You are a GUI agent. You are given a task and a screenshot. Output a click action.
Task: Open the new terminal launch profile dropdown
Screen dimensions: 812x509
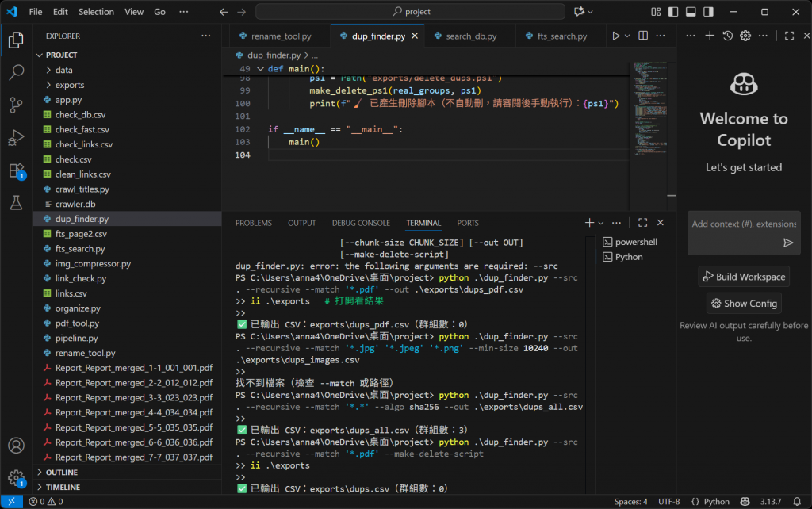click(x=601, y=223)
